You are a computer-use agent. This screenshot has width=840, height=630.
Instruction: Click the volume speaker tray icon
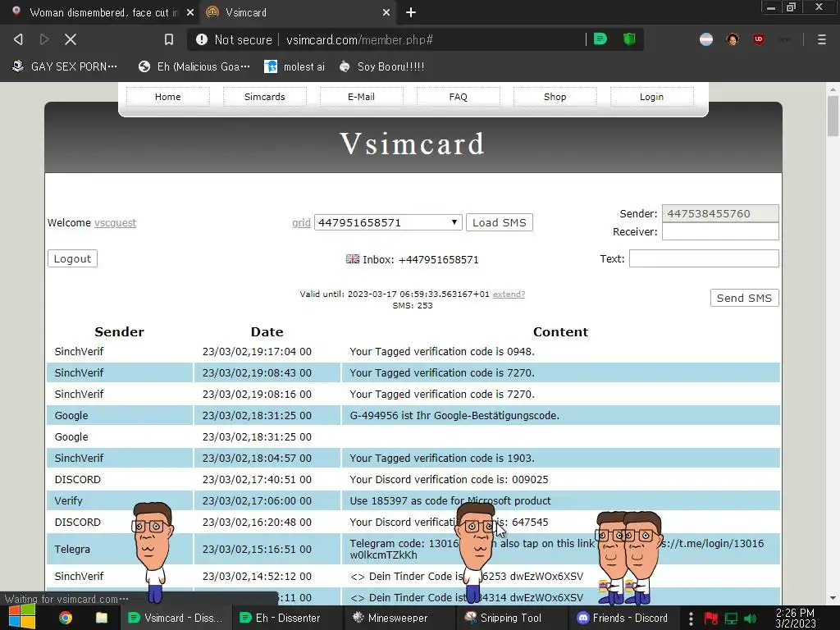(751, 619)
